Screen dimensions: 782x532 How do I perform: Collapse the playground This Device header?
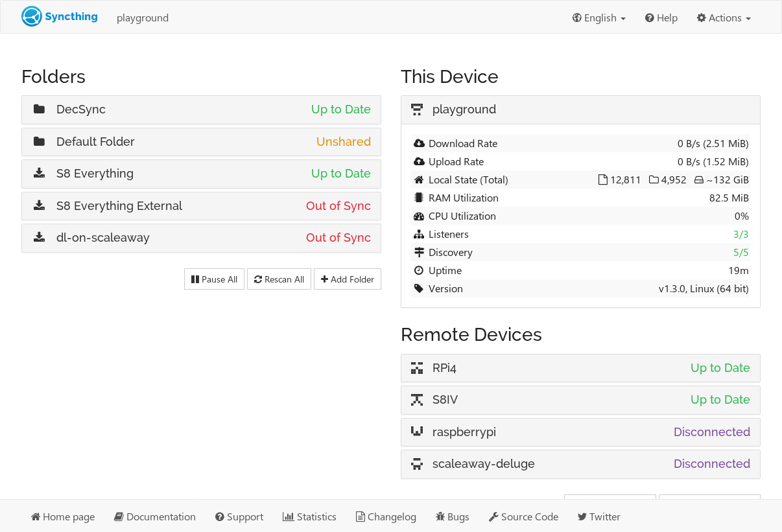(x=580, y=110)
